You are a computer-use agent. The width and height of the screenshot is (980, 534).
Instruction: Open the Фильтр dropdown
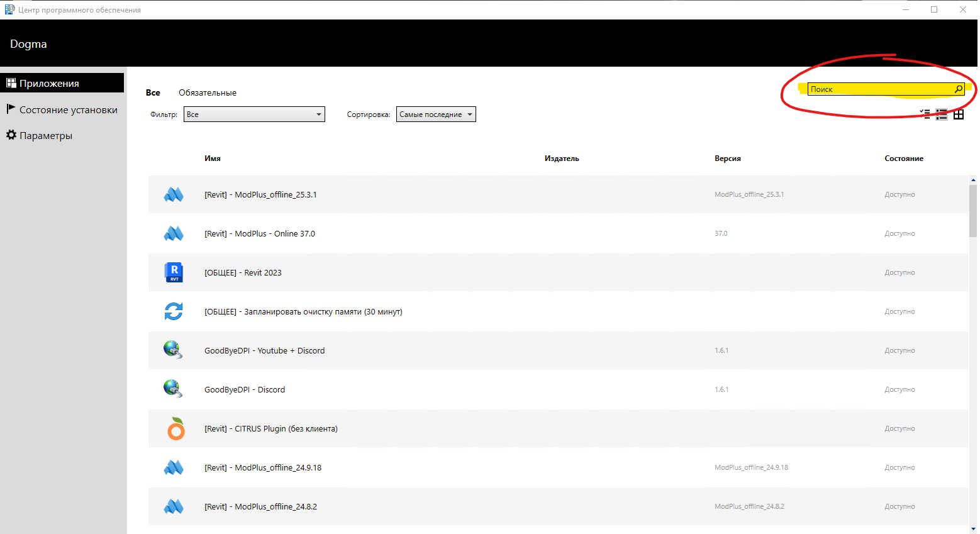[x=254, y=114]
